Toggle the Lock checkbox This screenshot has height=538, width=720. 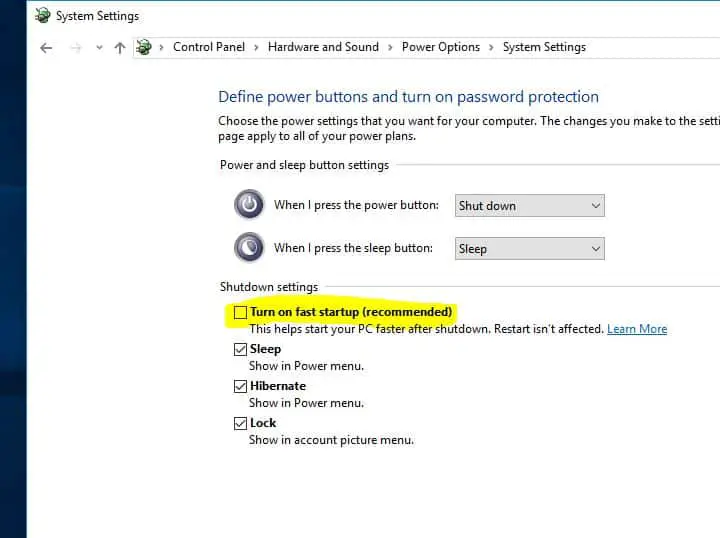tap(240, 423)
